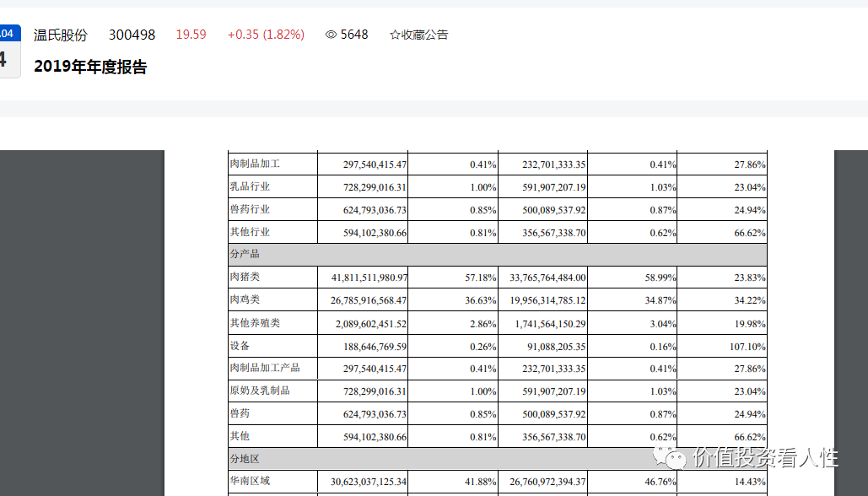This screenshot has width=868, height=496.
Task: Click percentage 57.18% in 肉猪类 row
Action: [481, 278]
